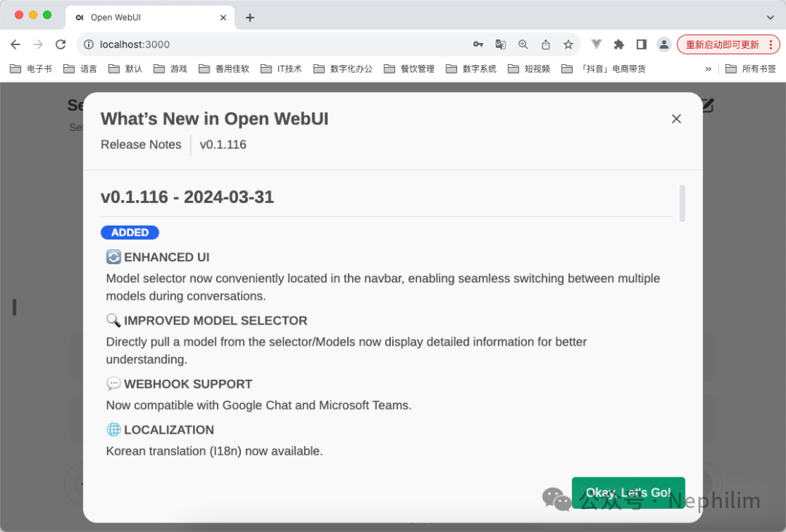This screenshot has height=532, width=786.
Task: Translate this page icon
Action: [x=500, y=44]
